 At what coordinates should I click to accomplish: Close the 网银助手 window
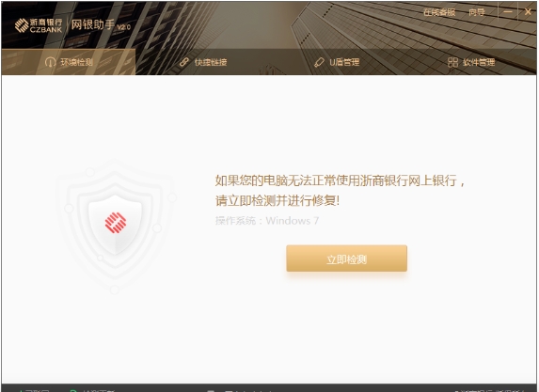point(528,11)
